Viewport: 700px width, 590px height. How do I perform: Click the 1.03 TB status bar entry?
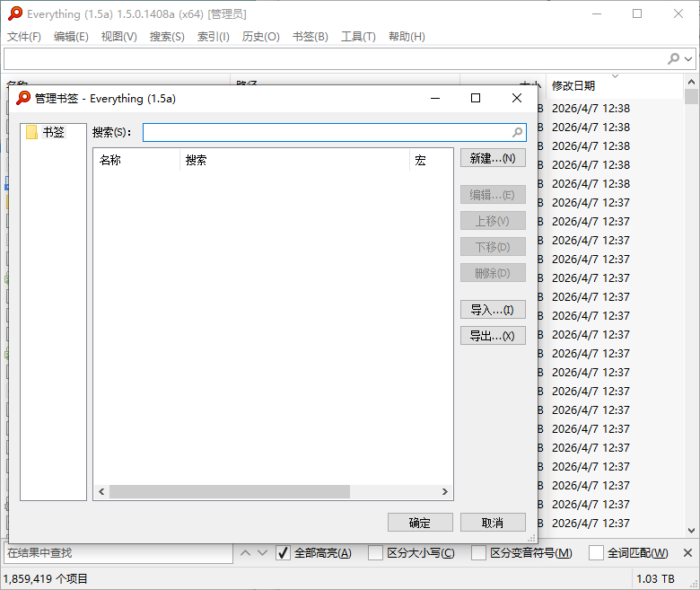click(655, 579)
